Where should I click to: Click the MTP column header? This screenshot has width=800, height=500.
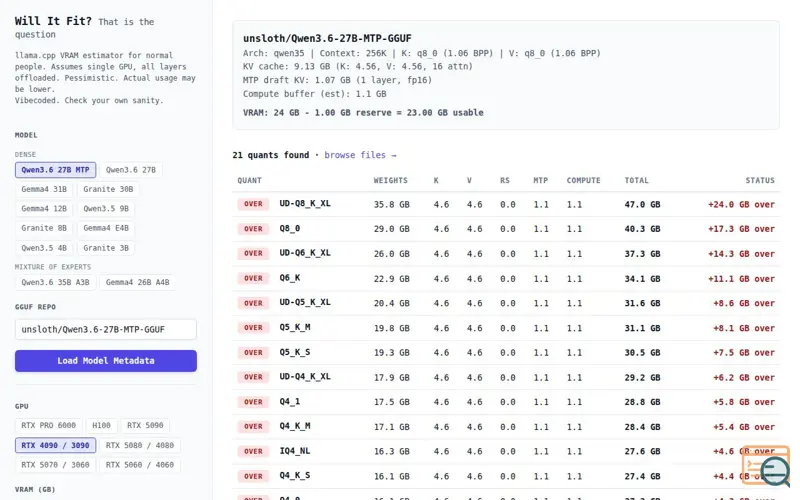540,181
